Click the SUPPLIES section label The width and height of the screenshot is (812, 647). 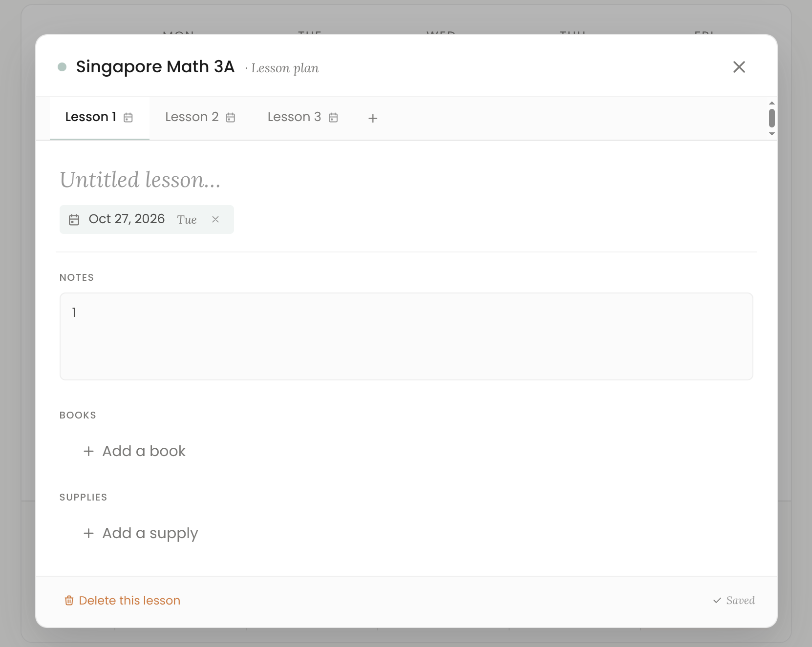pos(83,497)
